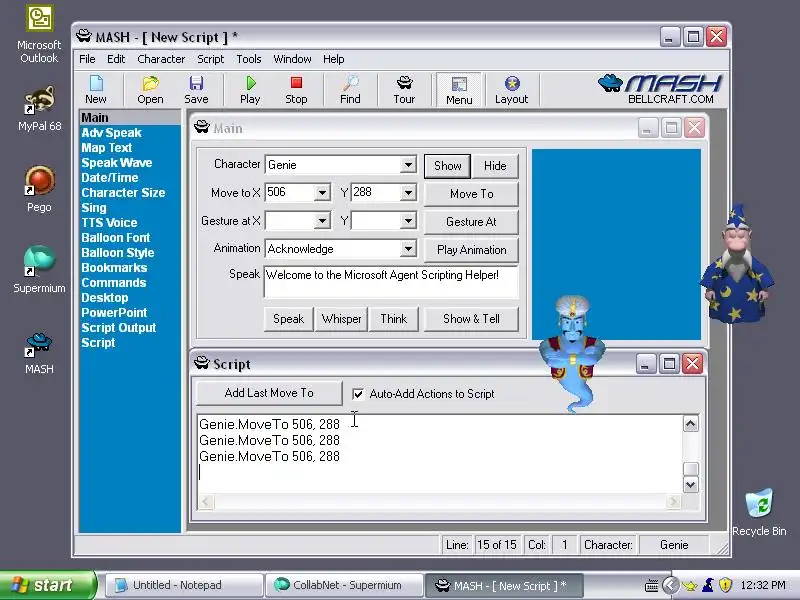Click the script editor vertical scrollbar thumb

[x=691, y=469]
